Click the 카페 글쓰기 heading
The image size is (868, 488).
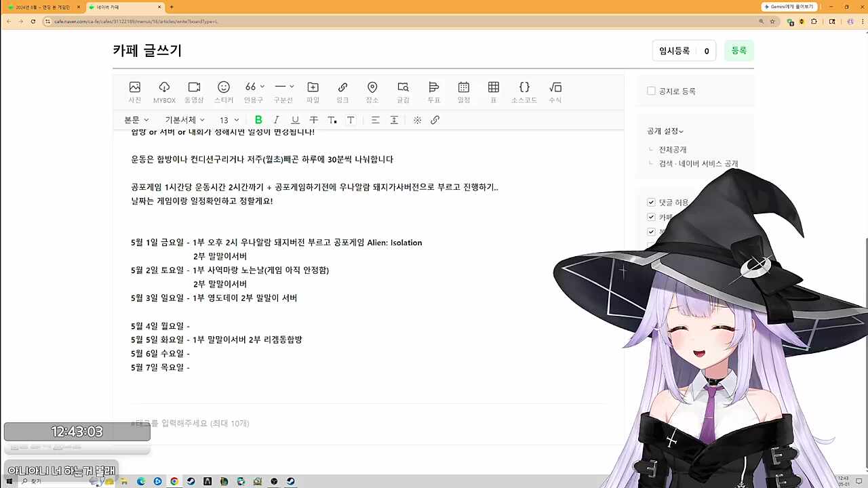point(147,51)
